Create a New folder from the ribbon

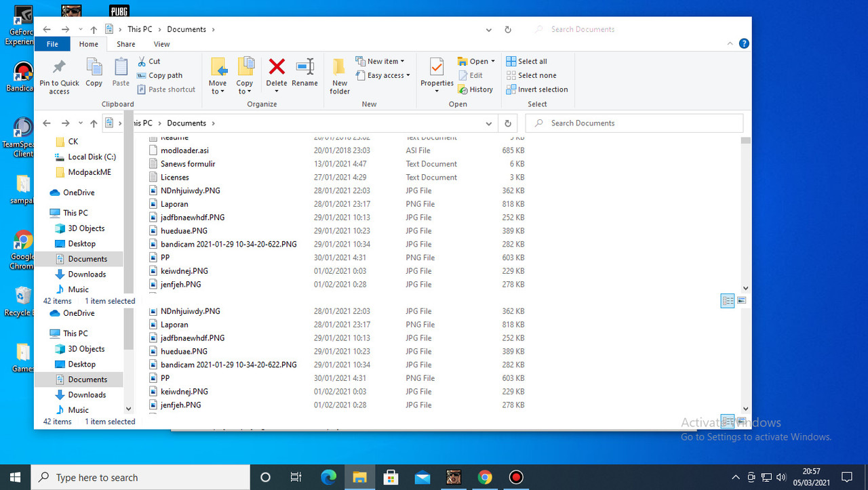point(340,76)
